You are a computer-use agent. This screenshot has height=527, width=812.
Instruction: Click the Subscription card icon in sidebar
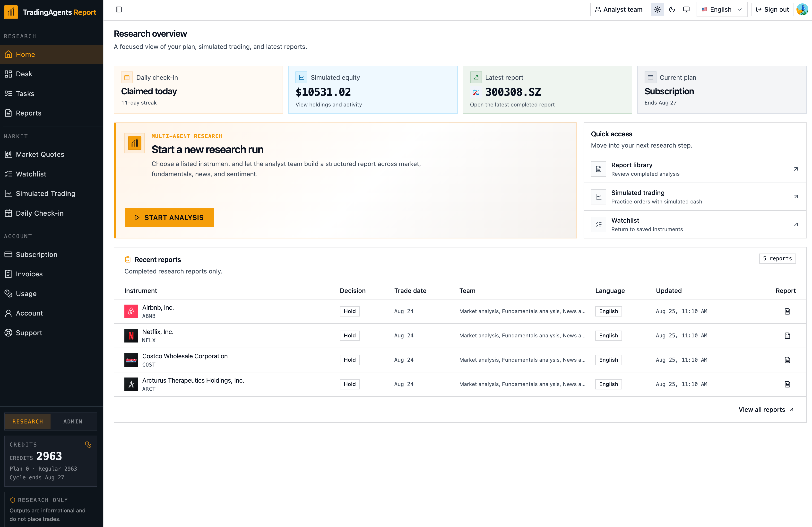(8, 254)
